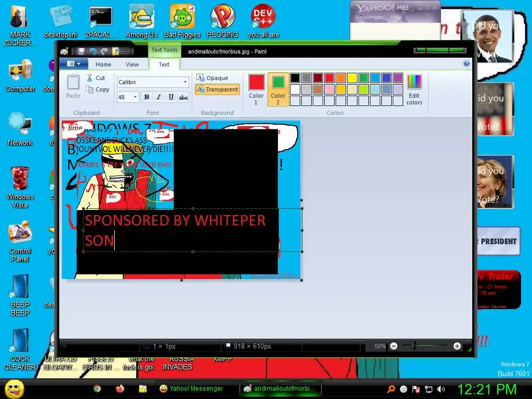Select Color 2 background button

(x=278, y=89)
